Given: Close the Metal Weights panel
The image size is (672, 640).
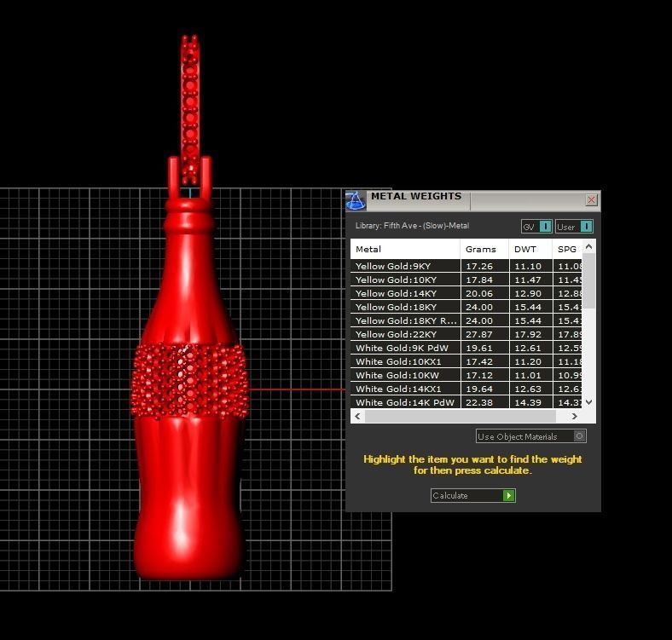Looking at the screenshot, I should tap(592, 199).
